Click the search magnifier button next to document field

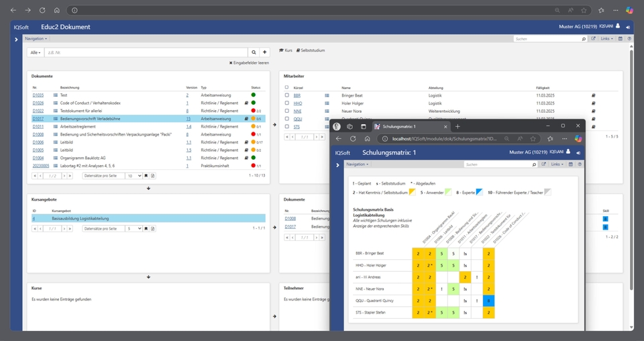pyautogui.click(x=254, y=52)
